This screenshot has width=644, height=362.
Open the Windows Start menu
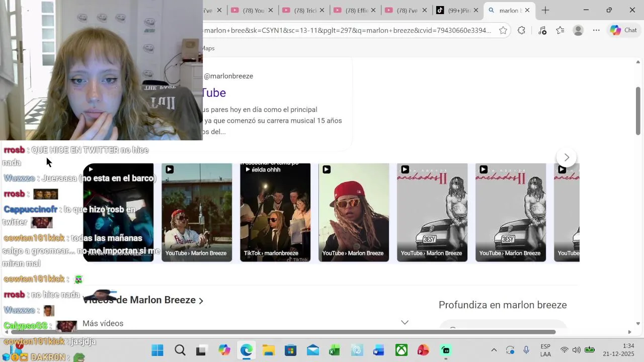click(157, 350)
